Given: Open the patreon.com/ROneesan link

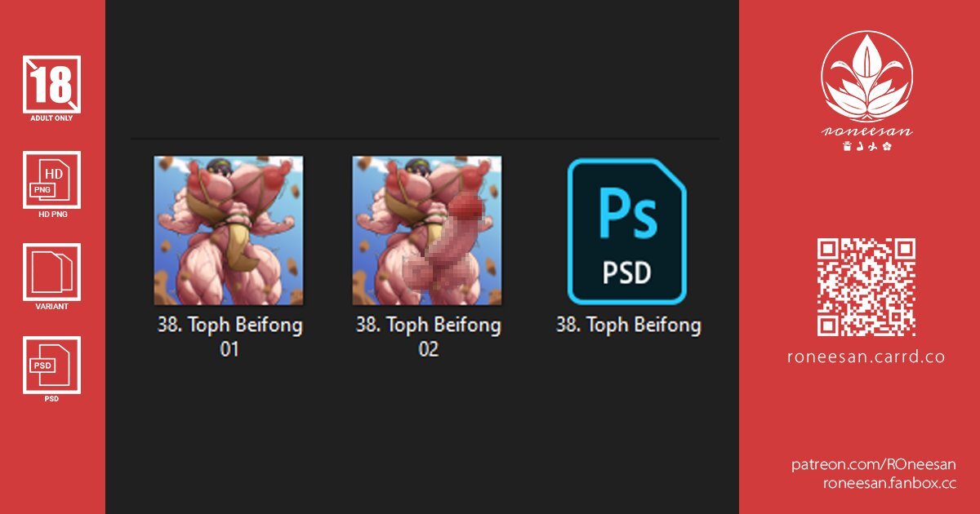Looking at the screenshot, I should pos(874,464).
